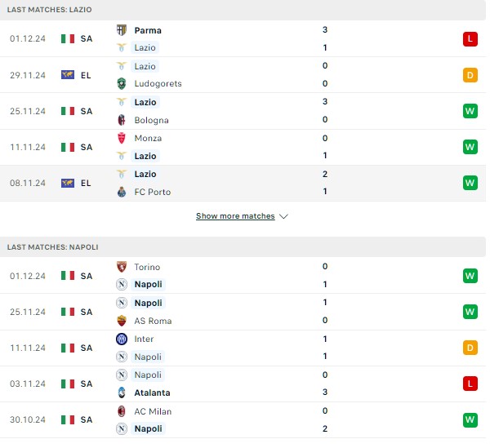
Task: Click the Monza club crest icon
Action: coord(122,138)
